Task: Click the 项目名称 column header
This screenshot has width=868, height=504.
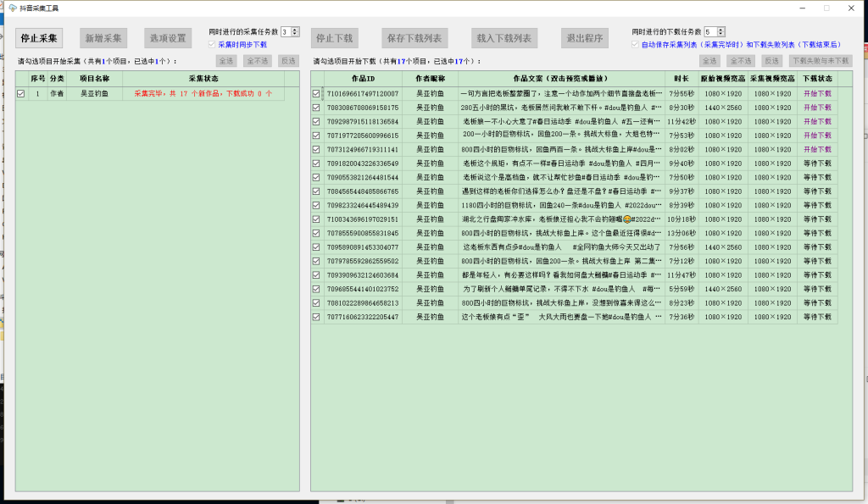Action: (94, 79)
